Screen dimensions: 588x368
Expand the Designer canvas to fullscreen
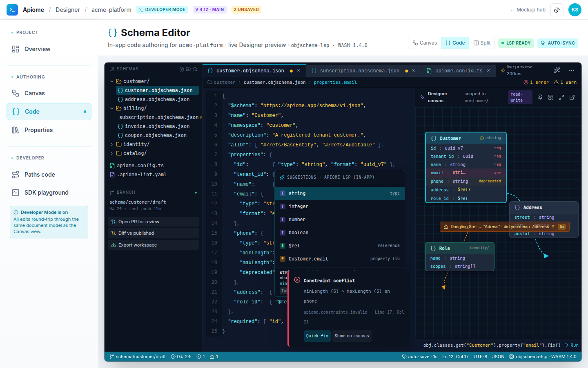[561, 97]
